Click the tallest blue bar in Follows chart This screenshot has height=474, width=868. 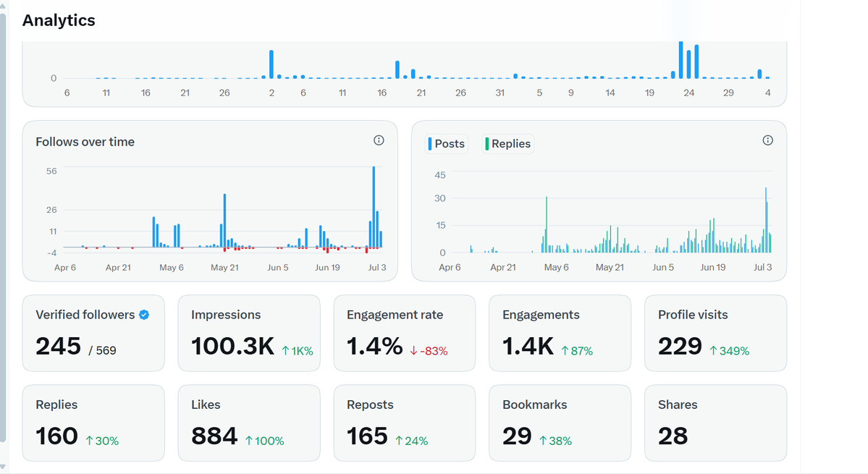pyautogui.click(x=374, y=207)
